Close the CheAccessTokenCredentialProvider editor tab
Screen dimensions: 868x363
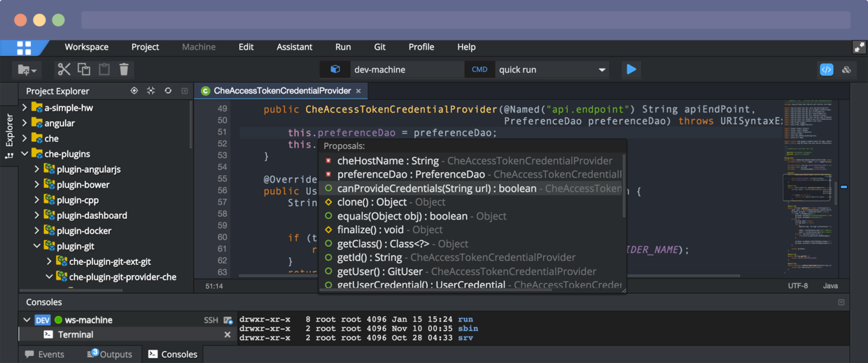click(358, 91)
